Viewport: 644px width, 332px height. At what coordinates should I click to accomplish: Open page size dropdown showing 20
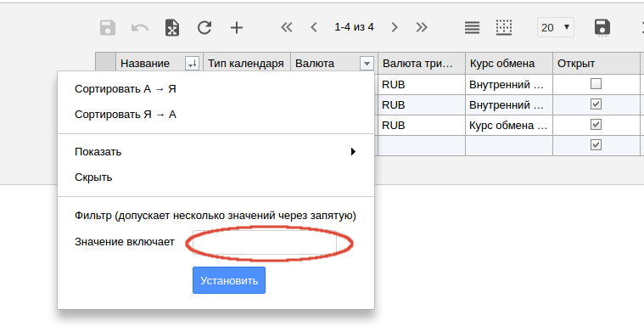pyautogui.click(x=555, y=27)
